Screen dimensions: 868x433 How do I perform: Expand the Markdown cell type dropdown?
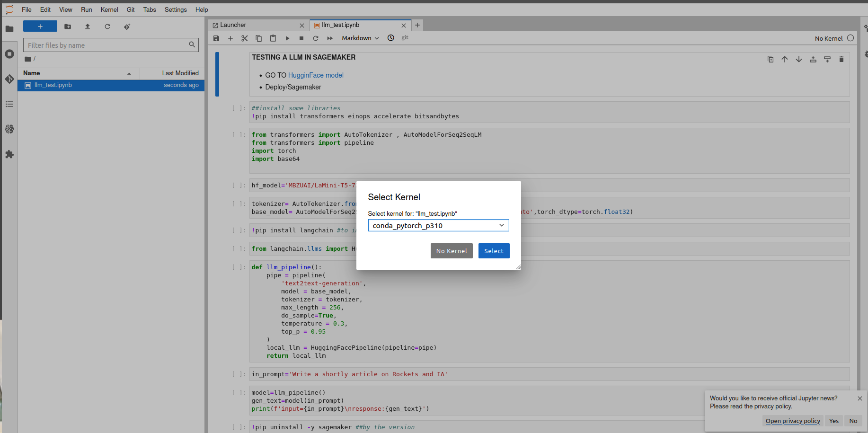pyautogui.click(x=360, y=38)
